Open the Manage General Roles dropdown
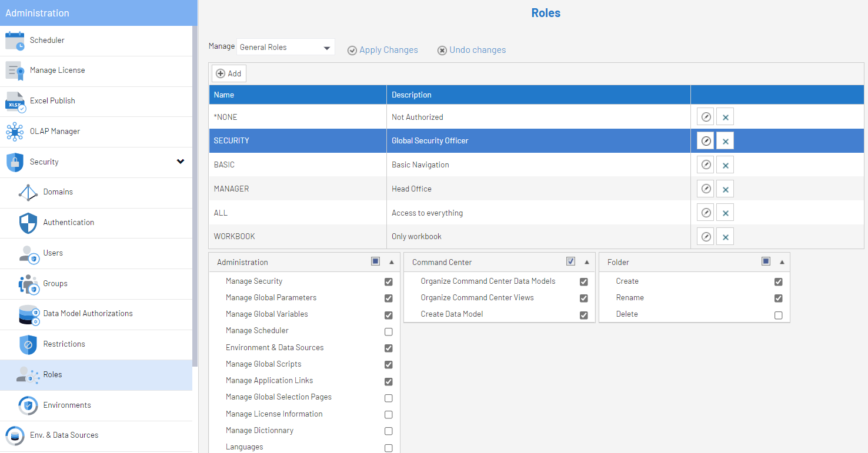This screenshot has height=453, width=868. tap(286, 48)
